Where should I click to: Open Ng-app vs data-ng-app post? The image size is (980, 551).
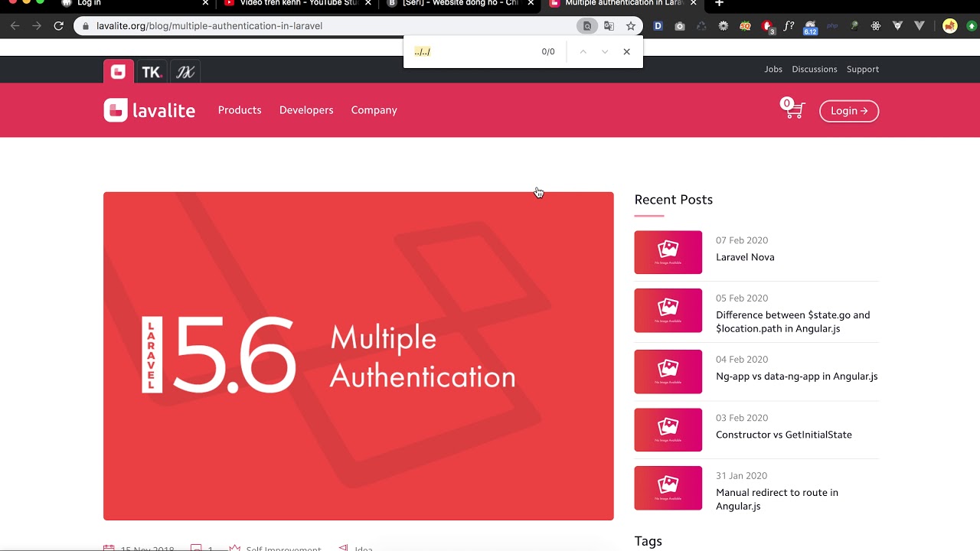796,377
